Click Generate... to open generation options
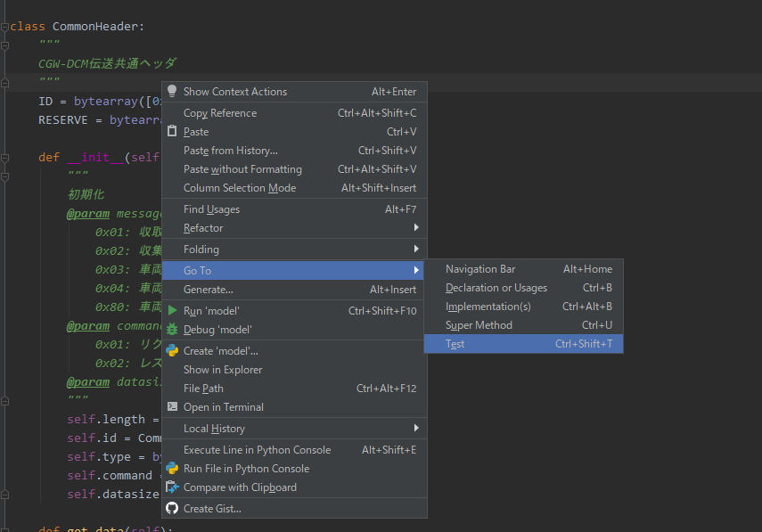762x532 pixels. (x=207, y=291)
